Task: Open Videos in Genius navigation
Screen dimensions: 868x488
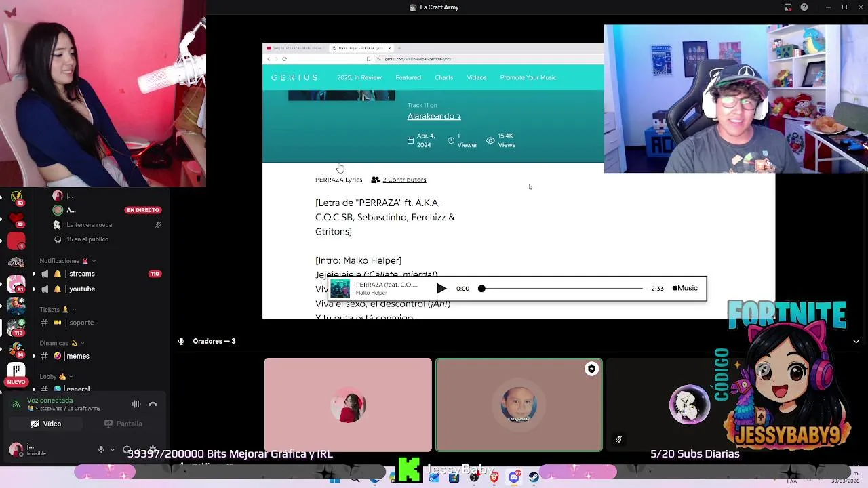Action: (477, 77)
